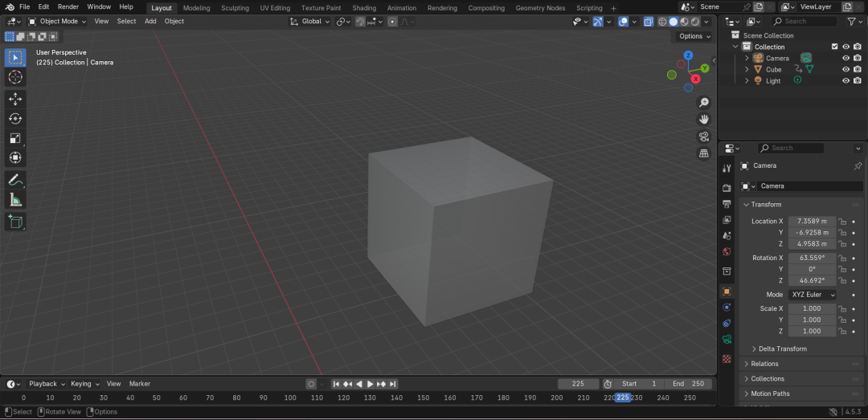Toggle Camera visibility eye in outliner
The width and height of the screenshot is (868, 420).
pos(845,58)
